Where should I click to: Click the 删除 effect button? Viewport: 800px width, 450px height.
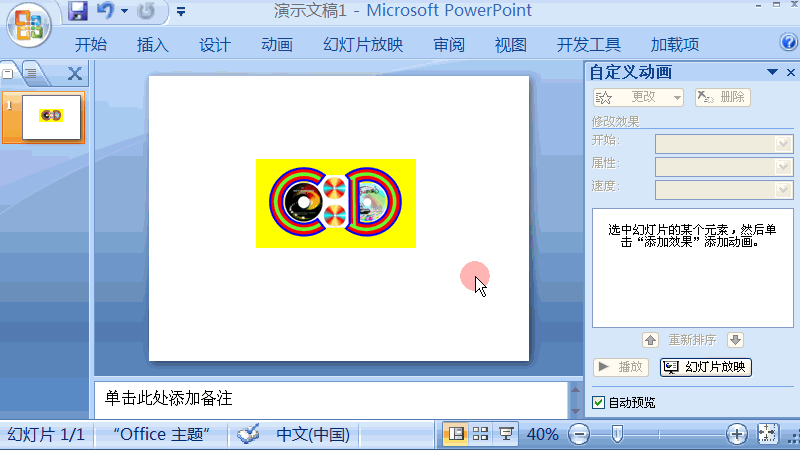click(x=722, y=97)
